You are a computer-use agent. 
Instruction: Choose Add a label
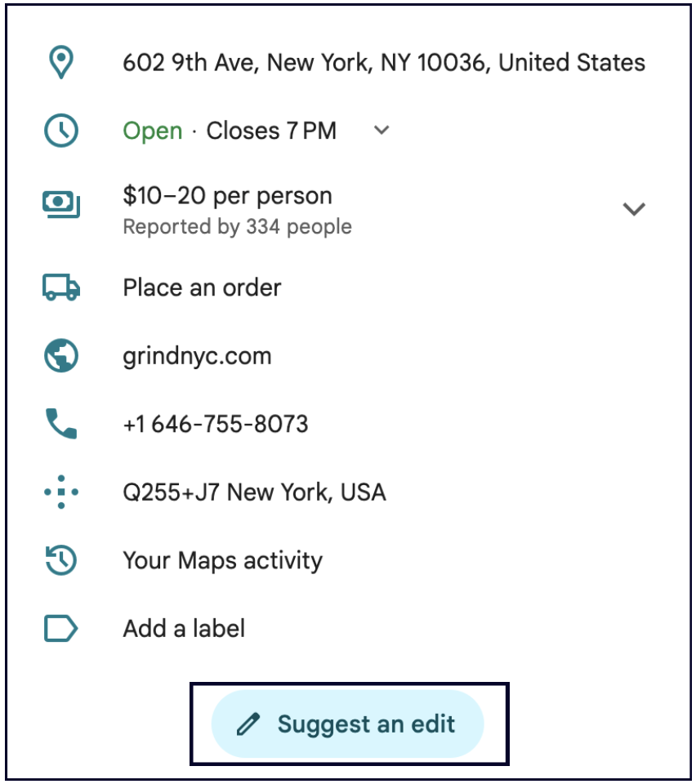click(x=184, y=629)
